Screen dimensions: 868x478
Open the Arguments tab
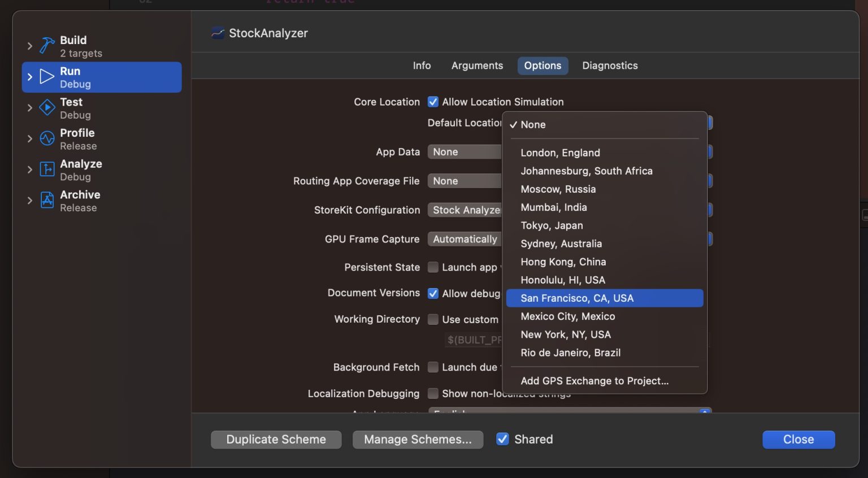point(477,66)
